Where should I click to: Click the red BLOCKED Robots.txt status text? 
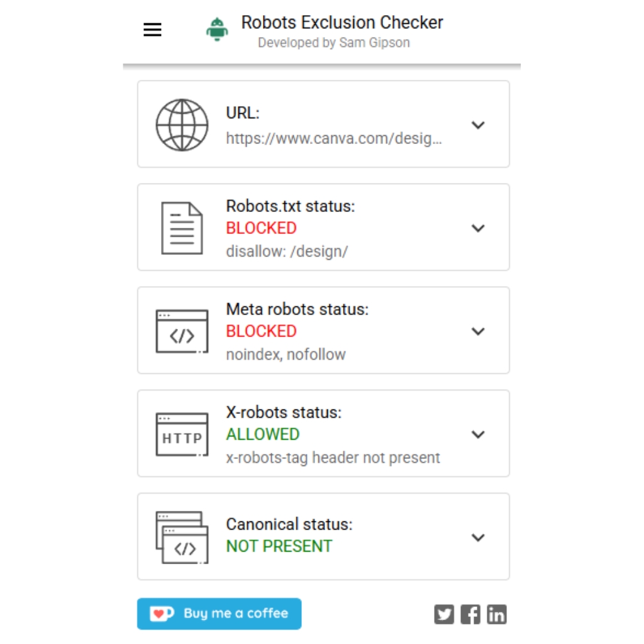pos(261,228)
